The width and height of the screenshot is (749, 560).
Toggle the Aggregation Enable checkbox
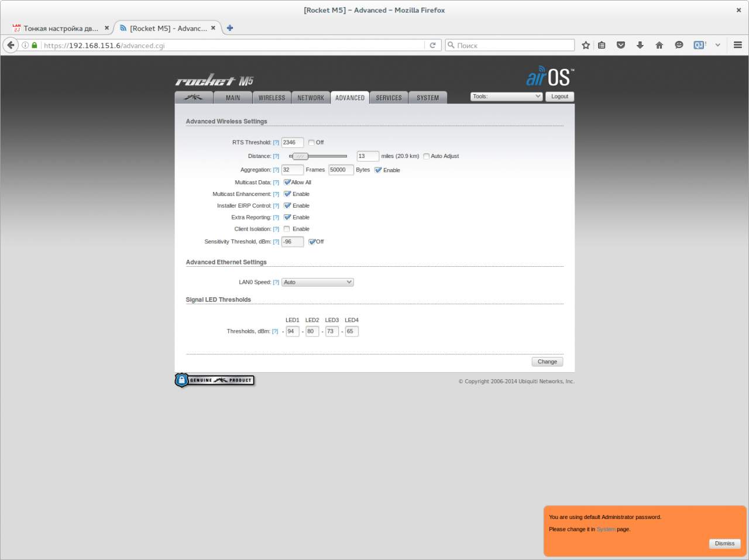click(378, 170)
